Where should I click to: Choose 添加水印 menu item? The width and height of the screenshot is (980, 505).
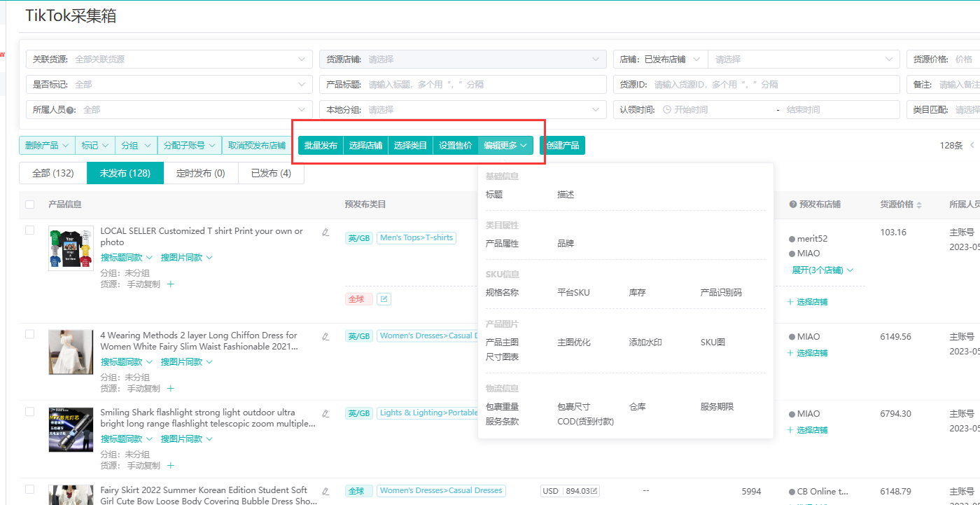click(x=645, y=343)
